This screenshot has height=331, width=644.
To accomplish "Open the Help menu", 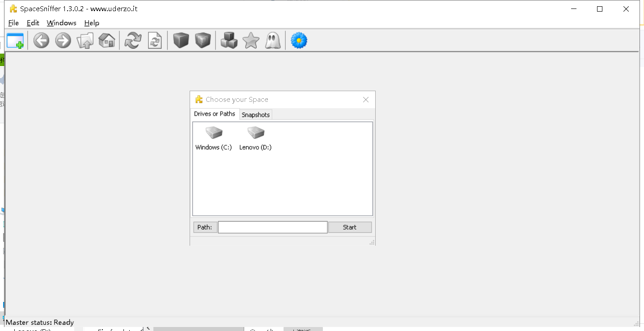I will point(92,23).
